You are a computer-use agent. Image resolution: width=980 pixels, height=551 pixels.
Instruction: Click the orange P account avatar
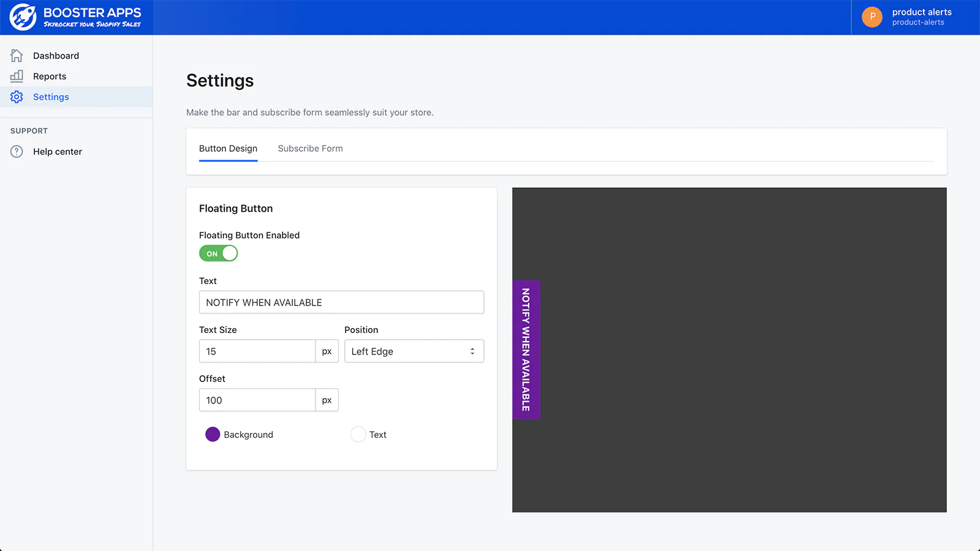click(872, 17)
